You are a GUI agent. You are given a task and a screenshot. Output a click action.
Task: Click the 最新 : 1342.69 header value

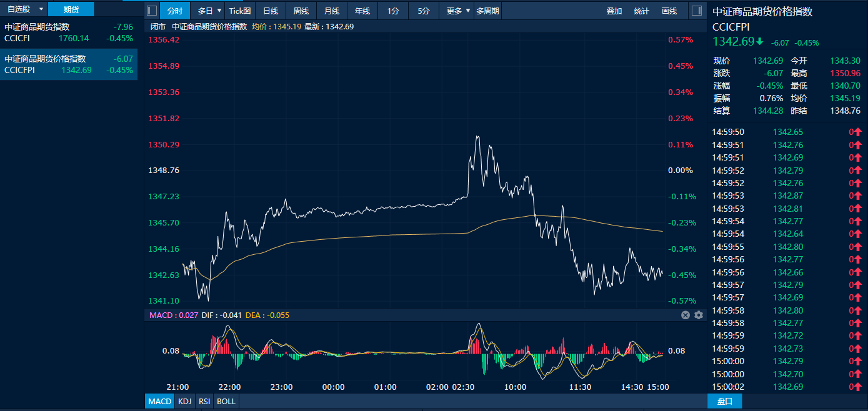(329, 27)
